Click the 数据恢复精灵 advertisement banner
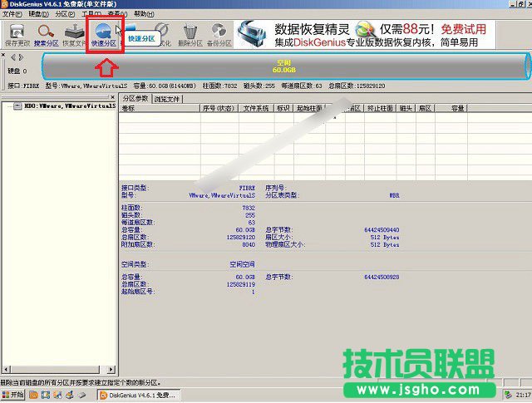This screenshot has height=403, width=532. pyautogui.click(x=365, y=35)
